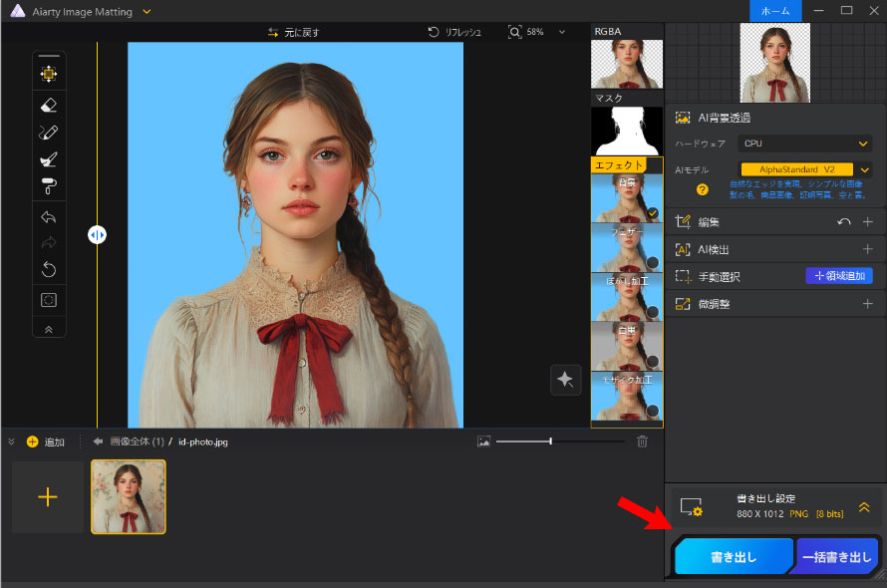This screenshot has height=588, width=887.
Task: Open the ハードウェア CPU dropdown
Action: [805, 144]
